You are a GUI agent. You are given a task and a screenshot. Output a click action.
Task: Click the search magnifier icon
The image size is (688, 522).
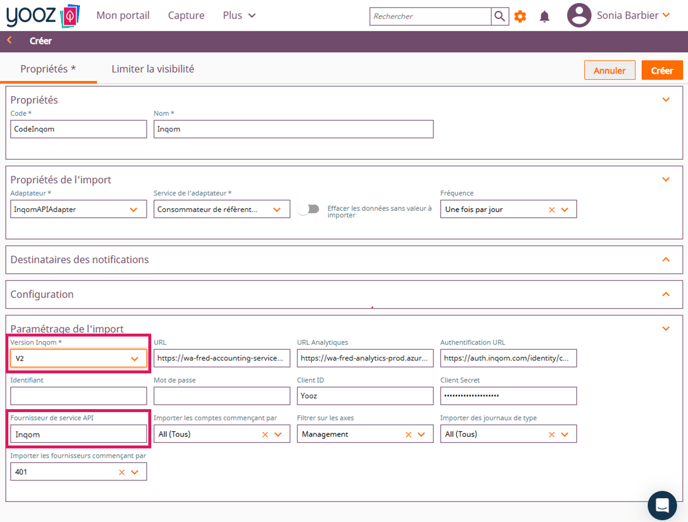pos(499,16)
